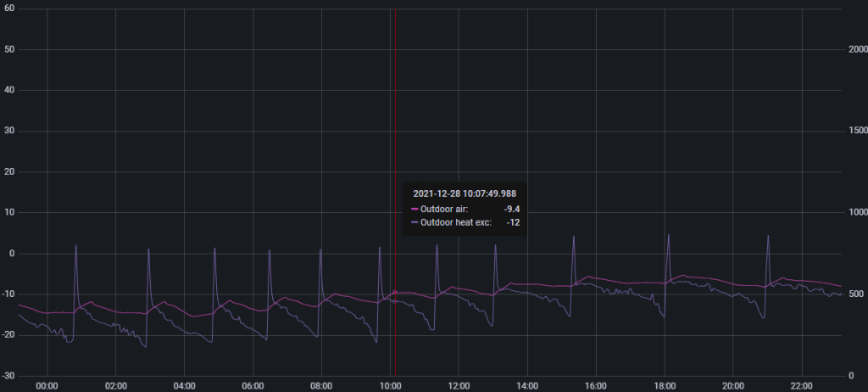Screen dimensions: 868x392
Task: Click the 60 label on left axis
Action: pos(11,8)
